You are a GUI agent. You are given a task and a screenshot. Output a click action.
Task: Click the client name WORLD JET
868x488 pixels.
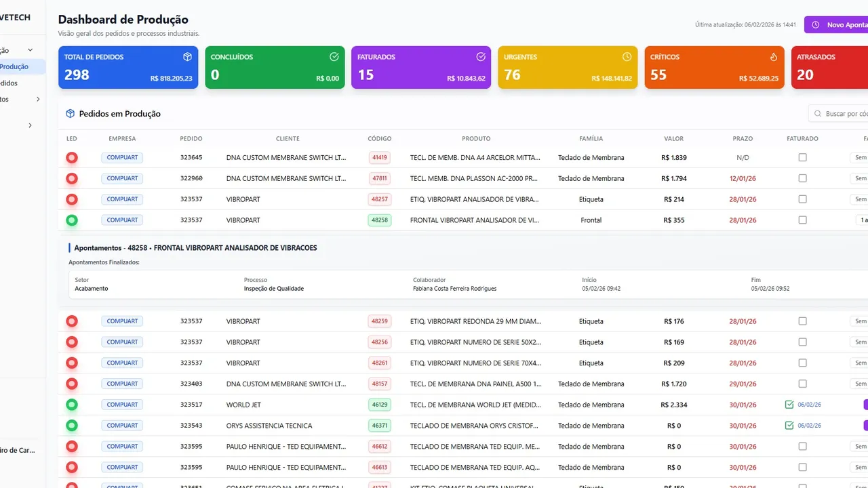(243, 405)
